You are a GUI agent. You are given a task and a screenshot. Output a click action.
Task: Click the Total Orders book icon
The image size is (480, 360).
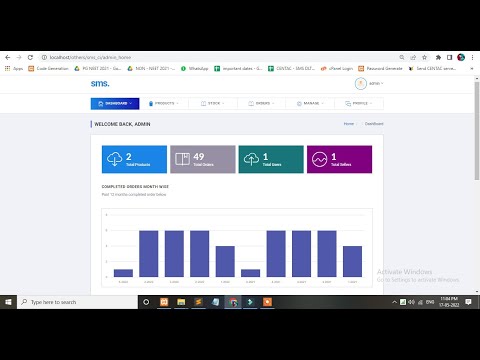click(183, 159)
